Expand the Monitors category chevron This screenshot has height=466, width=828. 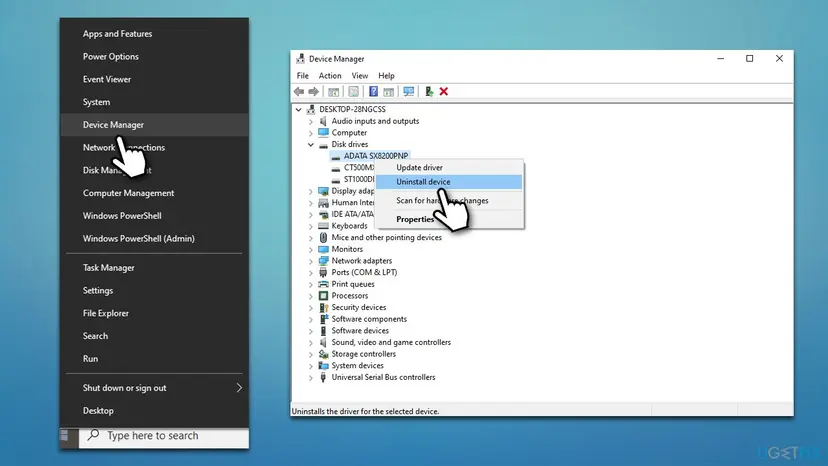coord(310,249)
